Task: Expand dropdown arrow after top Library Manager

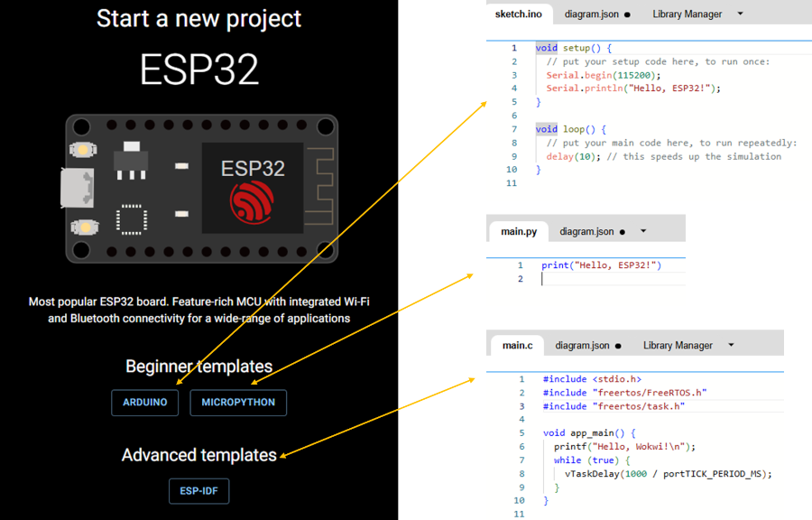Action: coord(740,14)
